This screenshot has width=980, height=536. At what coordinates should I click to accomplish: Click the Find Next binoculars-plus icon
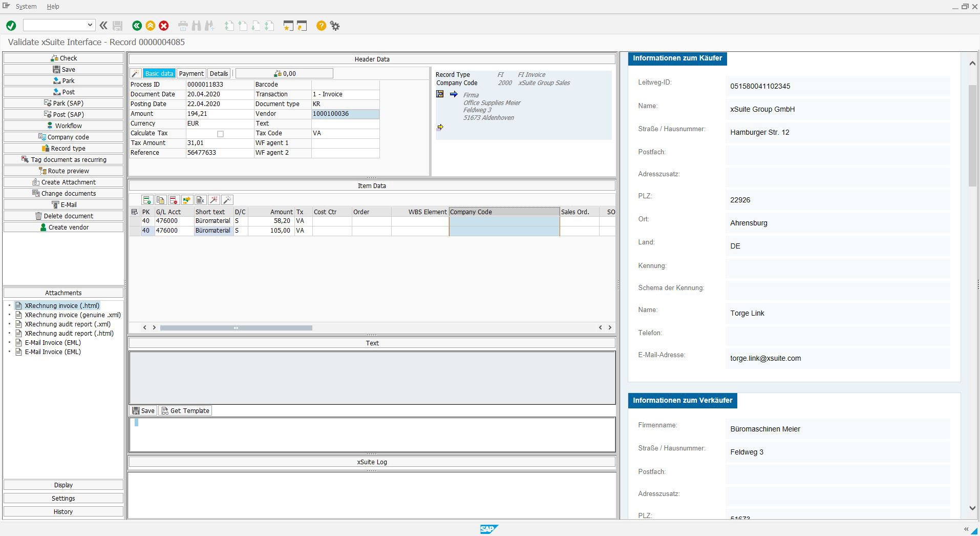209,26
